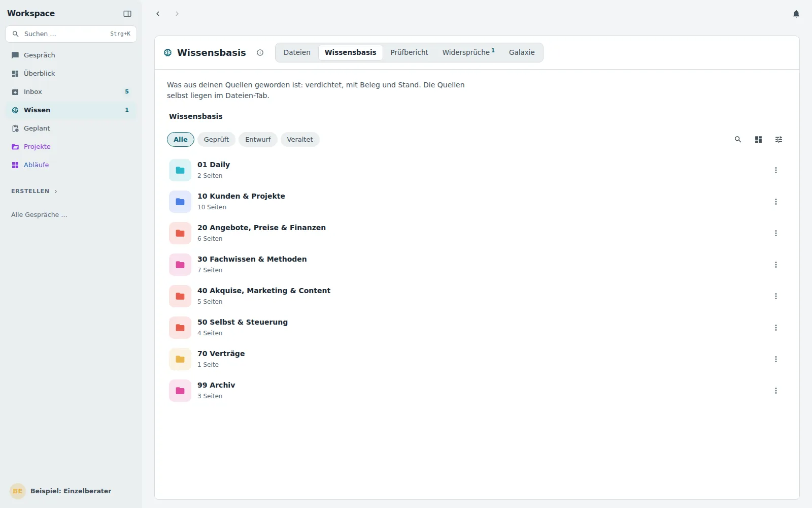Screen dimensions: 812x508
Task: Filter list by Alle
Action: [181, 140]
